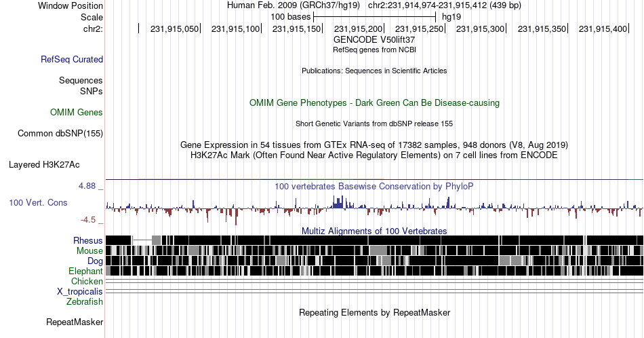Click the Scale label
Viewport: 644px width, 338px height.
[92, 17]
